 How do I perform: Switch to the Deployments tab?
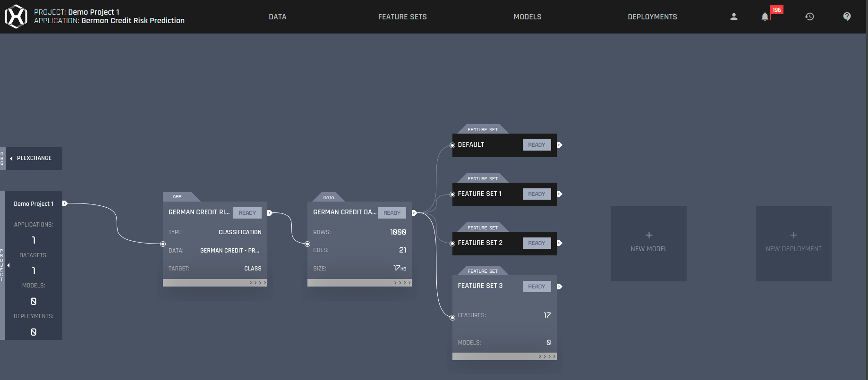coord(652,17)
